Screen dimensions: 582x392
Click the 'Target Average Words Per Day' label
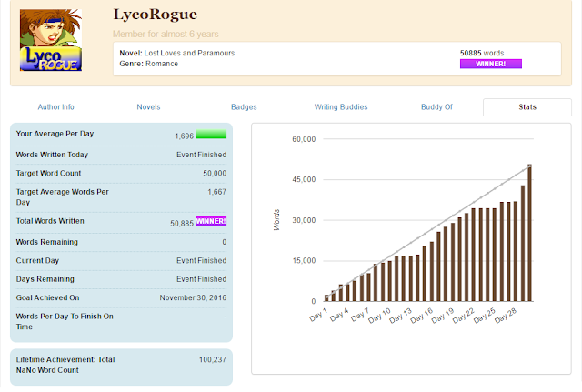coord(63,197)
